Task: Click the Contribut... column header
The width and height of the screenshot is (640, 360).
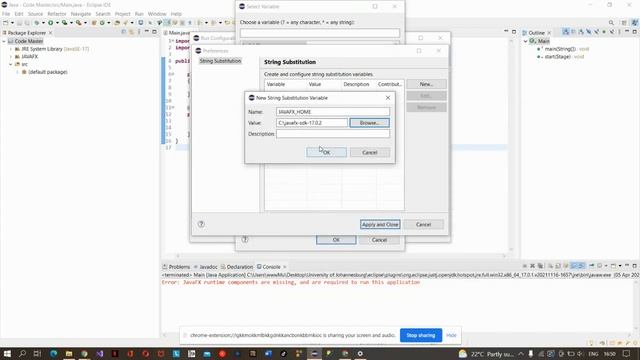Action: [390, 84]
